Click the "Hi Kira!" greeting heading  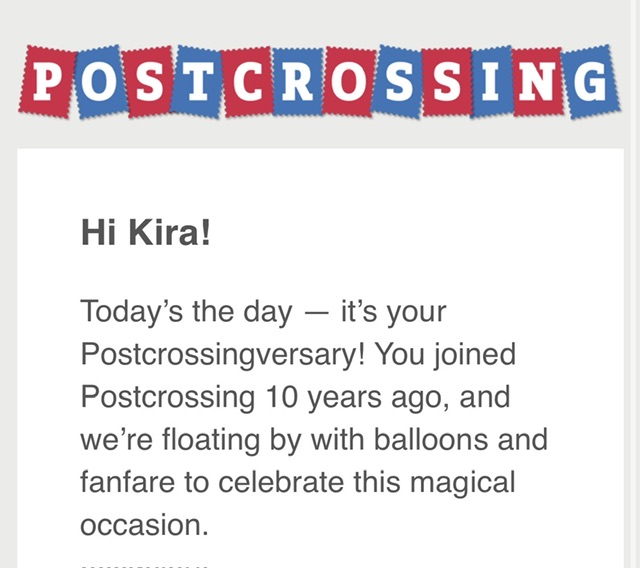click(x=146, y=234)
